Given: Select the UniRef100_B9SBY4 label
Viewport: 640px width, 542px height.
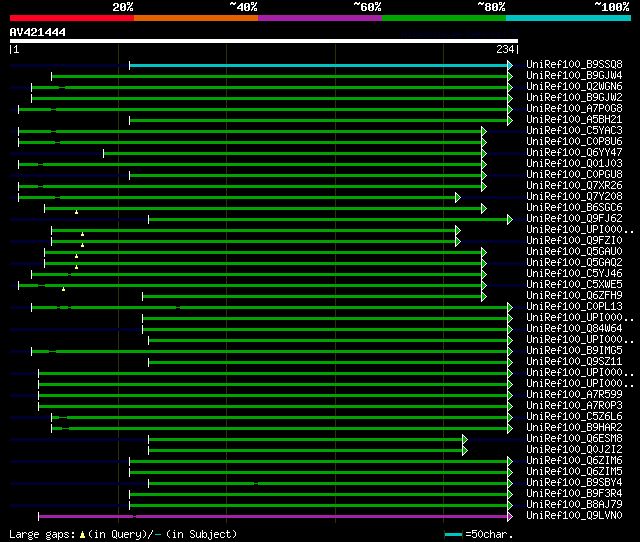Looking at the screenshot, I should (x=574, y=483).
